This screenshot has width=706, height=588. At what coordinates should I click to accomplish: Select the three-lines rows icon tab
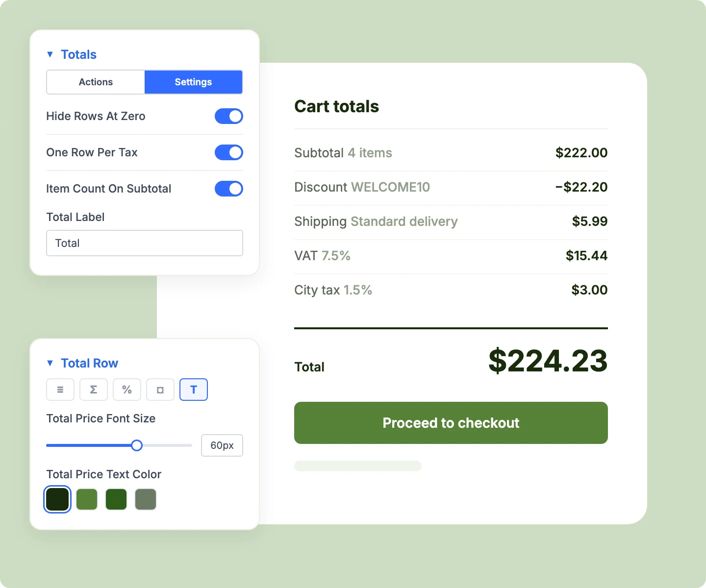coord(60,390)
